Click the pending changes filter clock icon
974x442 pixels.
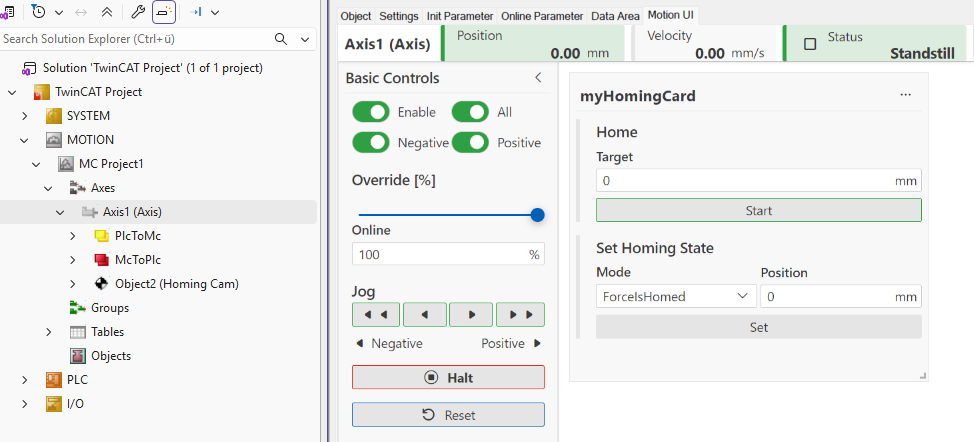[x=39, y=11]
